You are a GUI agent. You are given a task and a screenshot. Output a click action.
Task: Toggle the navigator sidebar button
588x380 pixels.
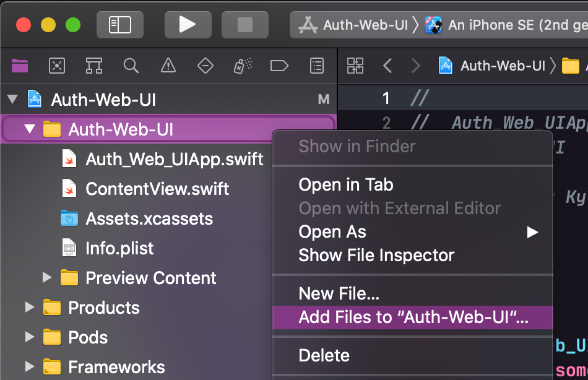(x=120, y=25)
